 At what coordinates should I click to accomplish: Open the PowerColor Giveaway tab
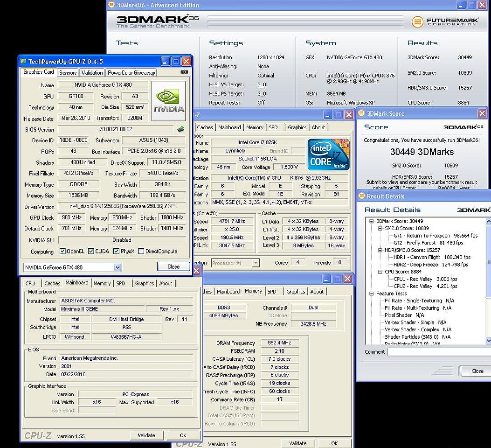coord(131,72)
